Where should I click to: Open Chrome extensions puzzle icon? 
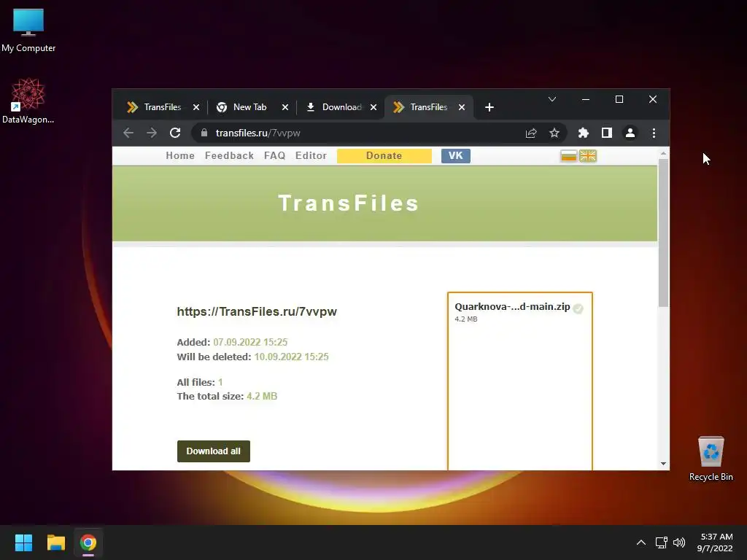(583, 133)
